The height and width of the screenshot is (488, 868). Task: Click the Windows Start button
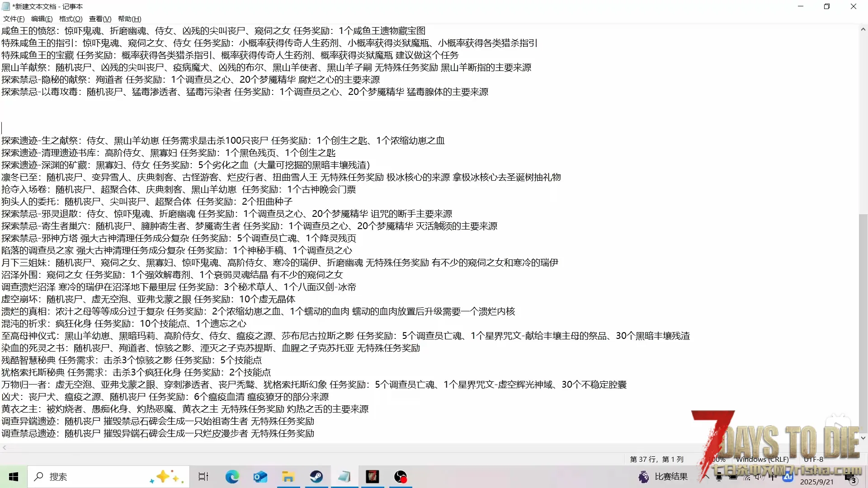coord(14,477)
